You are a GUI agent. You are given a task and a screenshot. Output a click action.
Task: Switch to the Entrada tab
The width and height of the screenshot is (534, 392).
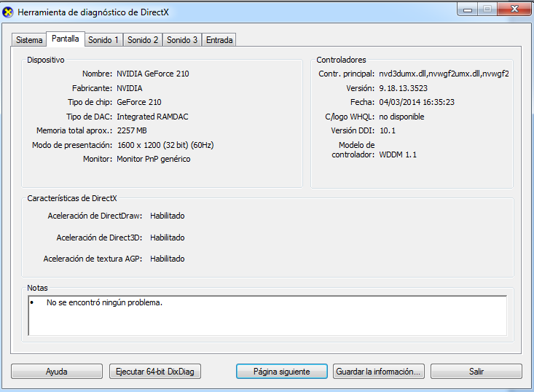pyautogui.click(x=219, y=40)
